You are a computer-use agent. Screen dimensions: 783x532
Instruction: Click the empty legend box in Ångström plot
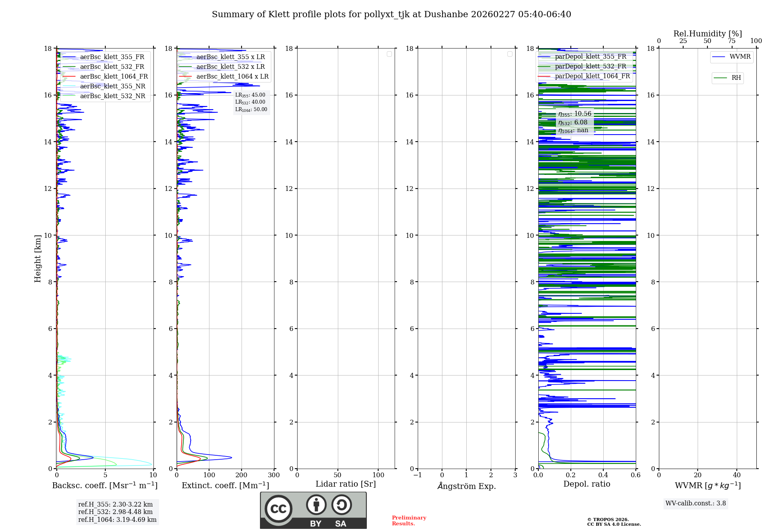tap(510, 54)
